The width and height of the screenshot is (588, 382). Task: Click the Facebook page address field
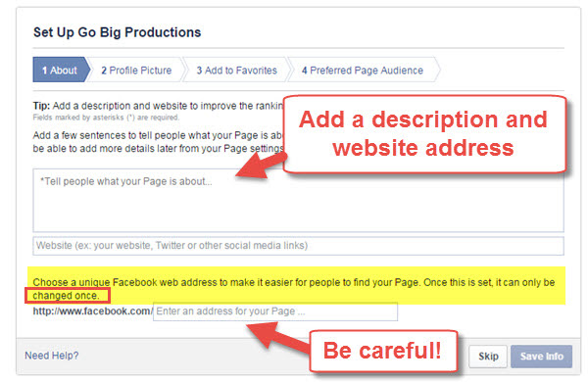[x=275, y=311]
